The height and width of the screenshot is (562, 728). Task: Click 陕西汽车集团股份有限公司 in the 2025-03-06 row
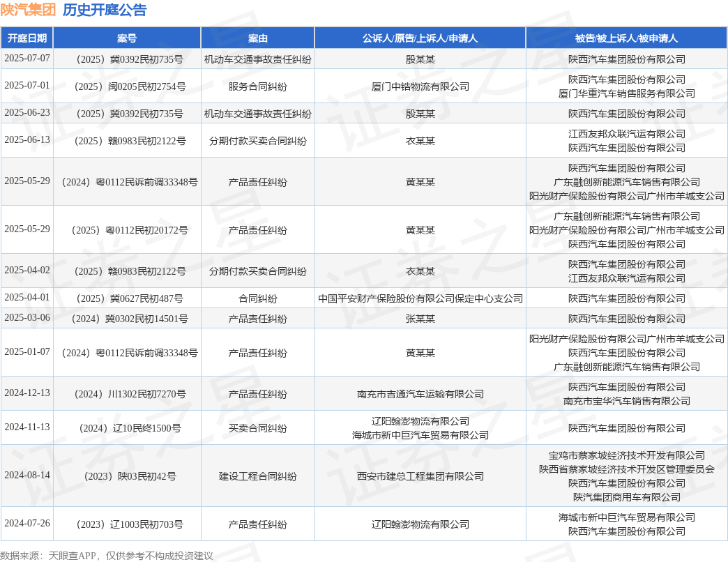(x=626, y=319)
